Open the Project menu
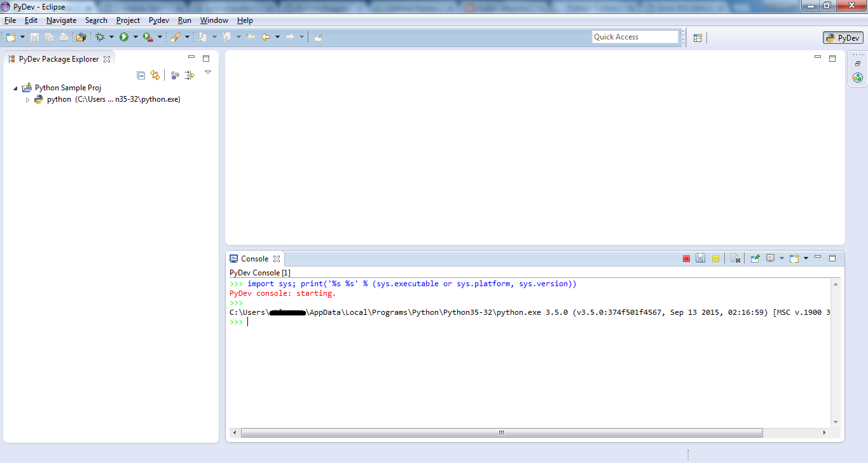868x463 pixels. coord(128,20)
